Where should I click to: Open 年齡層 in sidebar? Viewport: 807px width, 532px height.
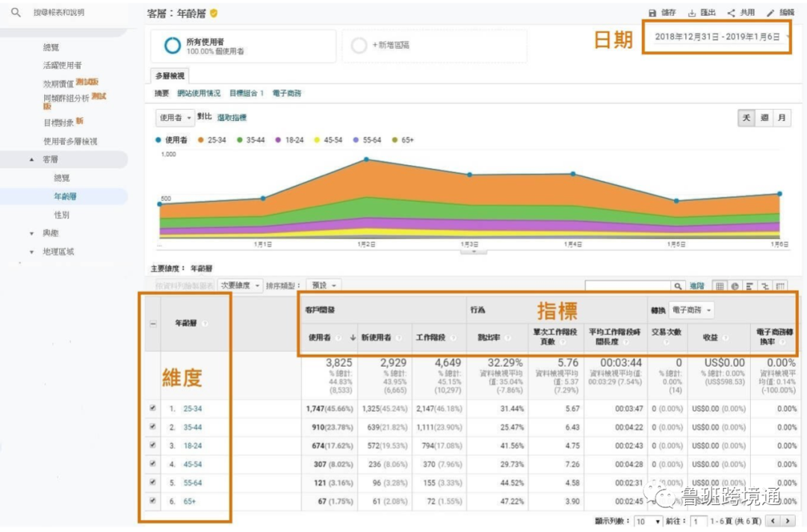[65, 196]
